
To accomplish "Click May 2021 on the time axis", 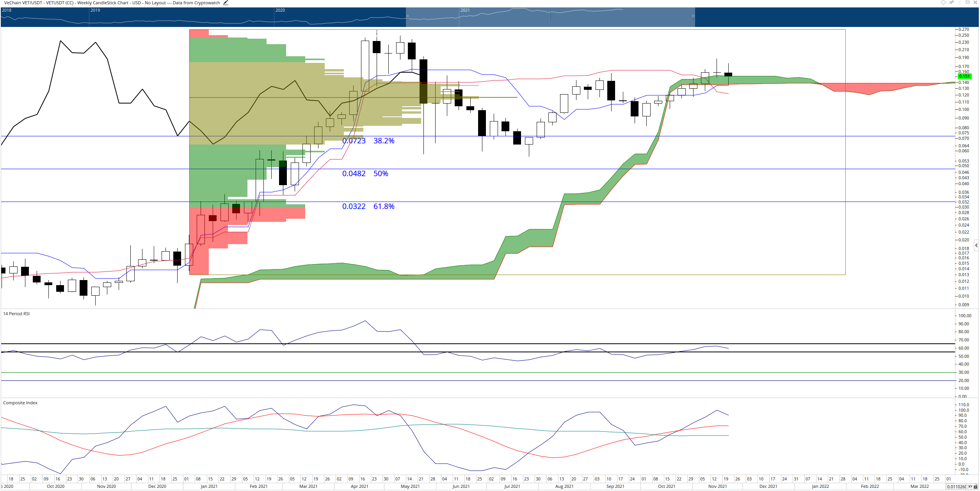I will (x=410, y=486).
